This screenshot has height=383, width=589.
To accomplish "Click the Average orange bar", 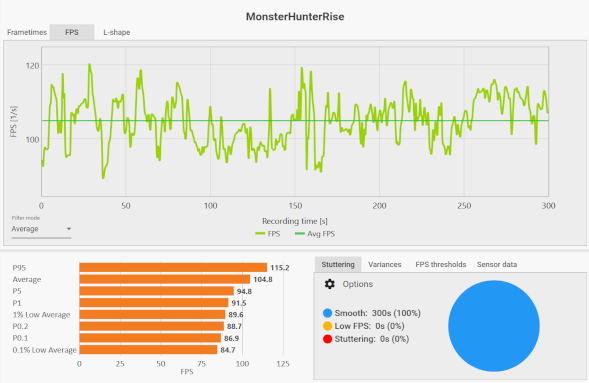I will tap(165, 279).
